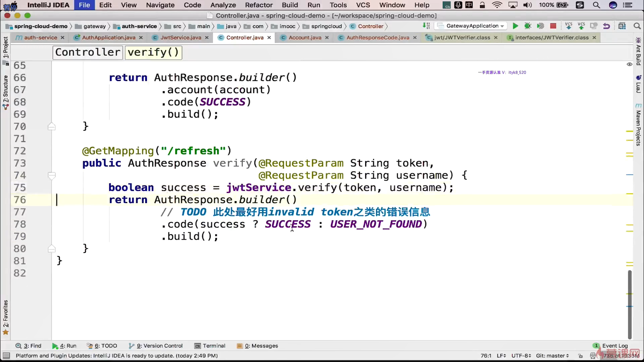Toggle the tool windows button in status bar
Image resolution: width=644 pixels, height=362 pixels.
pos(6,356)
